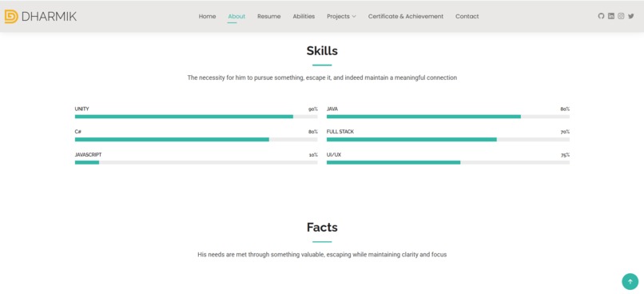Open Certificate & Achievement nav item
The height and width of the screenshot is (294, 644).
point(406,17)
